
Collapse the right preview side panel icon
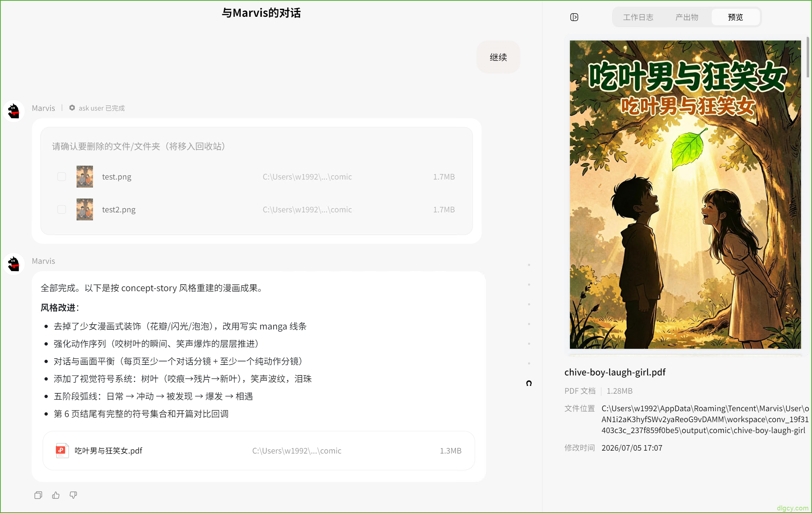pyautogui.click(x=574, y=17)
